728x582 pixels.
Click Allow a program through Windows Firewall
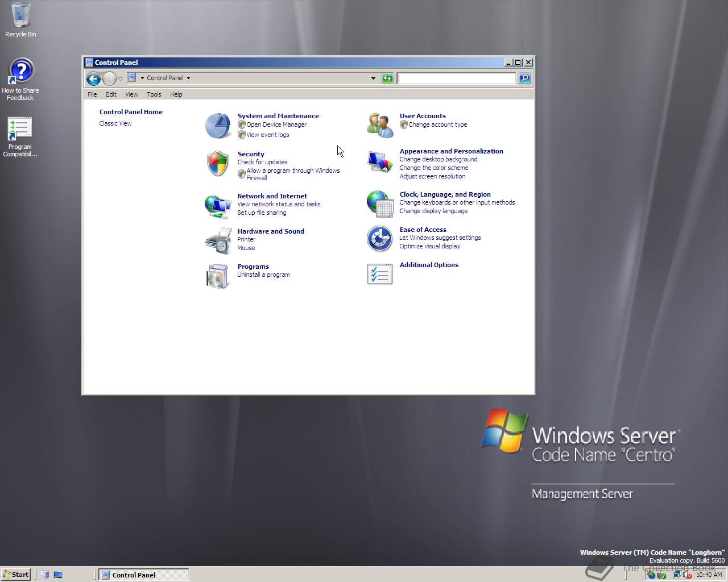[x=293, y=174]
